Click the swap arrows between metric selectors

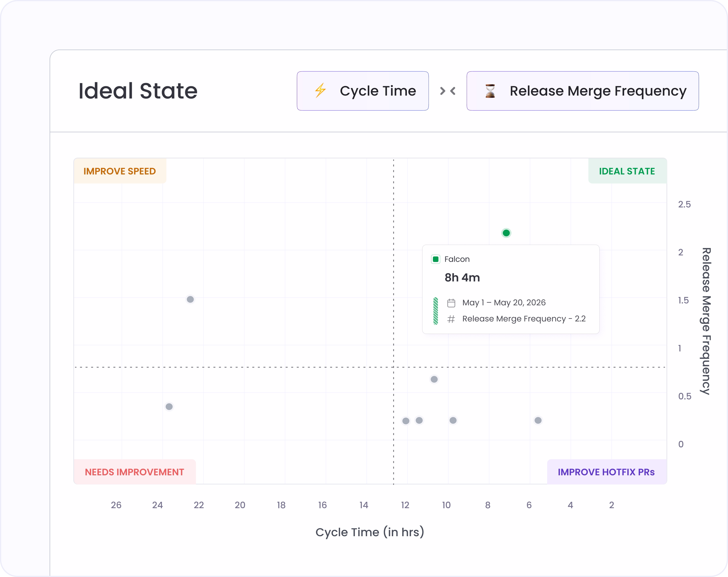(x=448, y=91)
